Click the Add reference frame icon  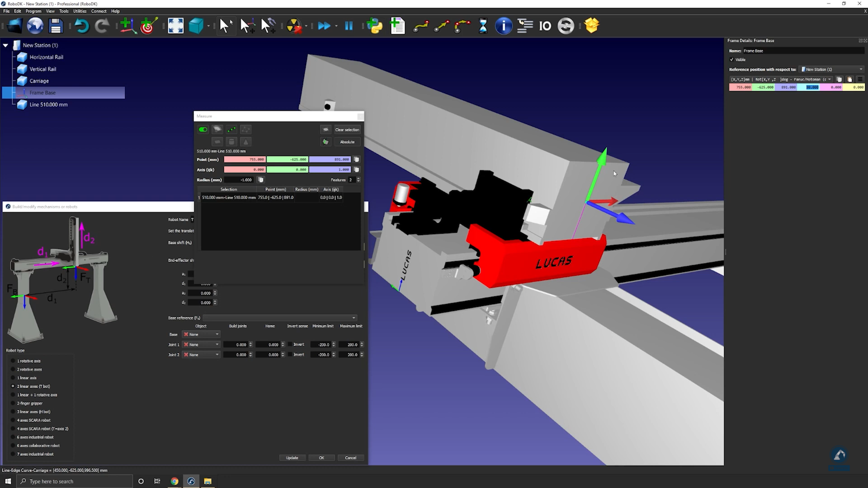127,26
